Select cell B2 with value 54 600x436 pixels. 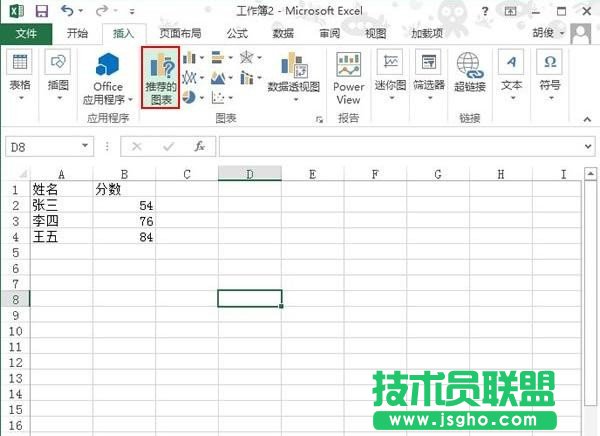(124, 205)
